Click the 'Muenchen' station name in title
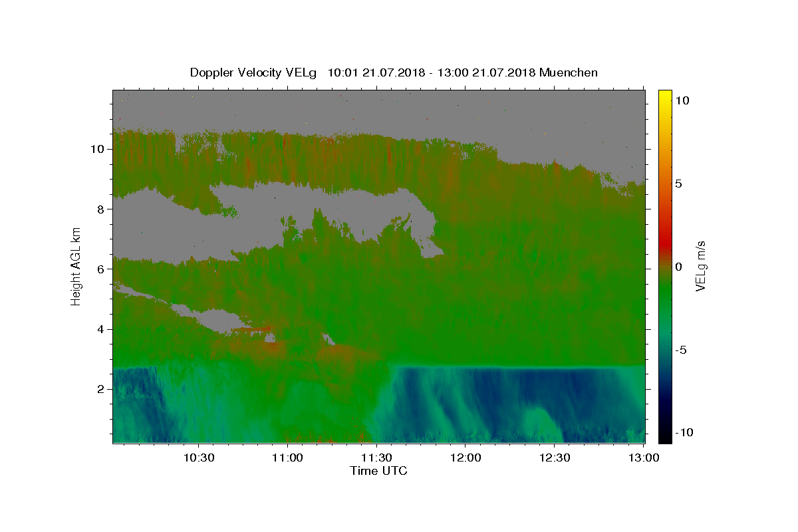This screenshot has height=532, width=798. [x=569, y=72]
